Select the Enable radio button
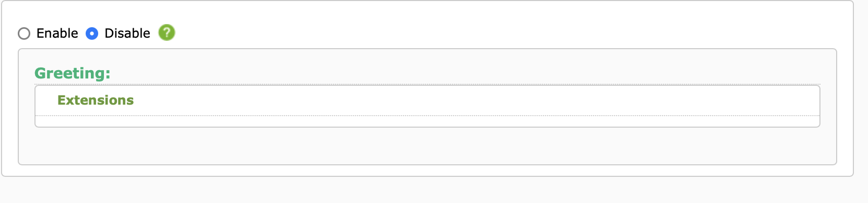The height and width of the screenshot is (203, 868). 24,33
